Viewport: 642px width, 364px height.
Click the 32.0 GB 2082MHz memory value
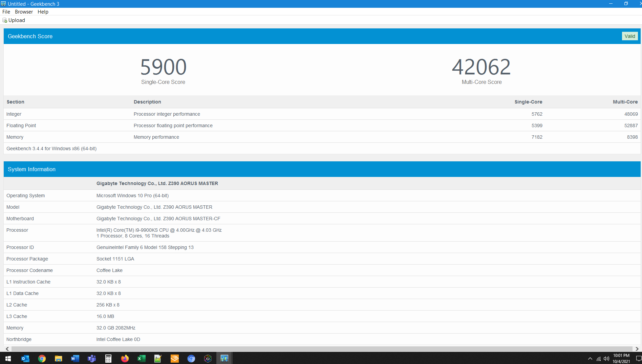116,328
